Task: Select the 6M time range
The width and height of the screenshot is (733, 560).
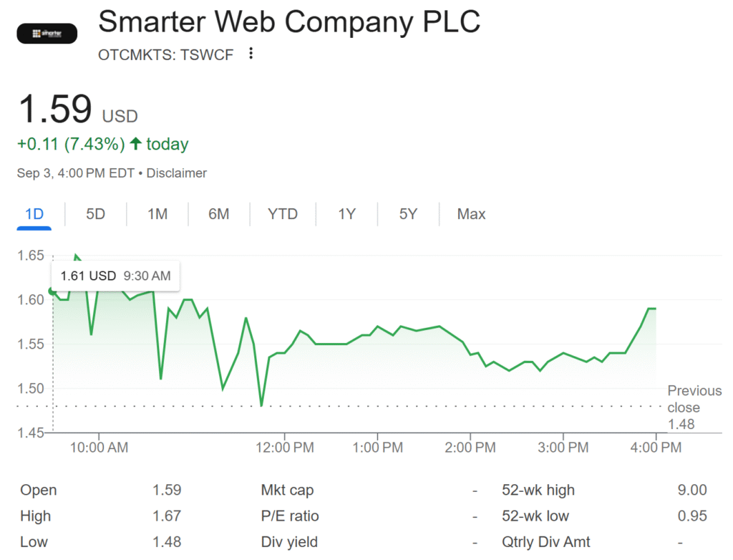Action: coord(218,214)
